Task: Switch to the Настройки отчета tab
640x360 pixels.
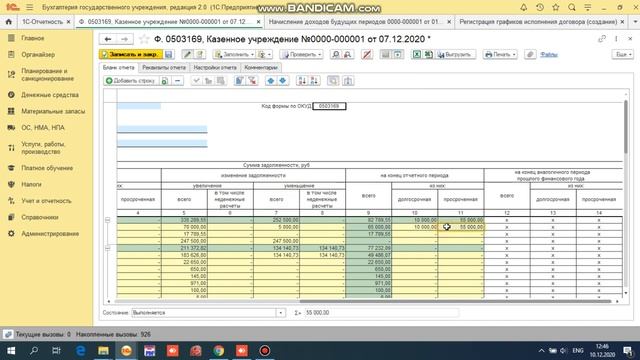Action: [215, 67]
